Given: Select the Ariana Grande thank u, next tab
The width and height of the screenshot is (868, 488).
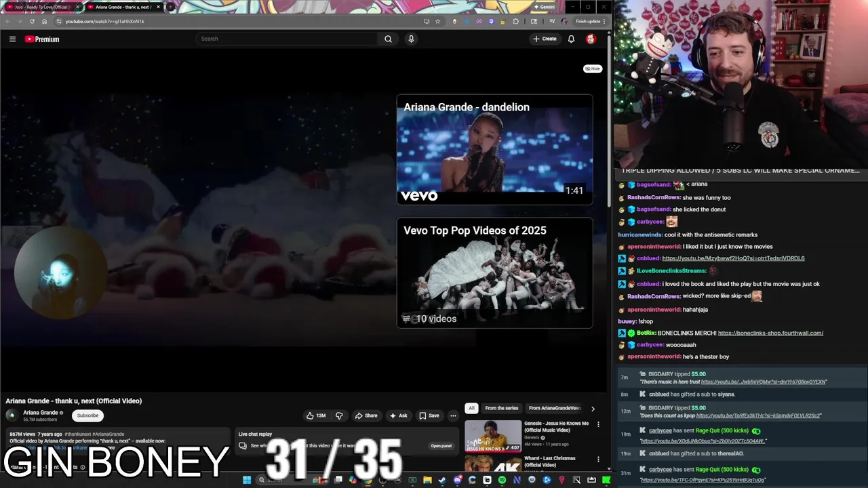Looking at the screenshot, I should tap(124, 7).
